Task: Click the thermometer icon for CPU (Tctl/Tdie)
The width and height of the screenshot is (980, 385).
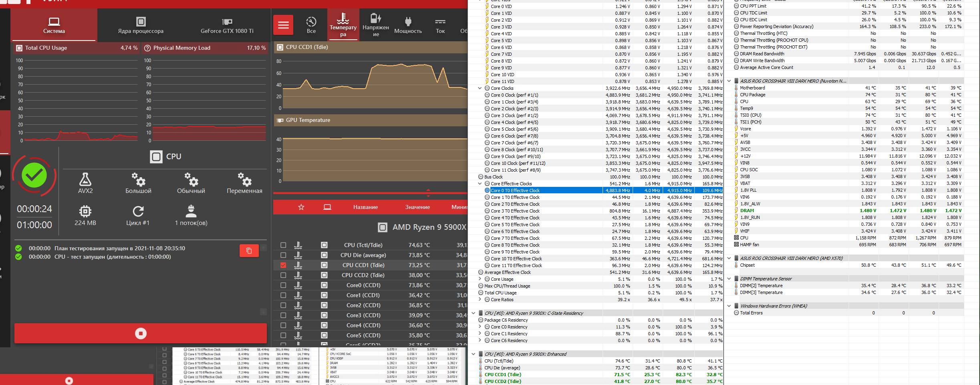Action: tap(298, 245)
